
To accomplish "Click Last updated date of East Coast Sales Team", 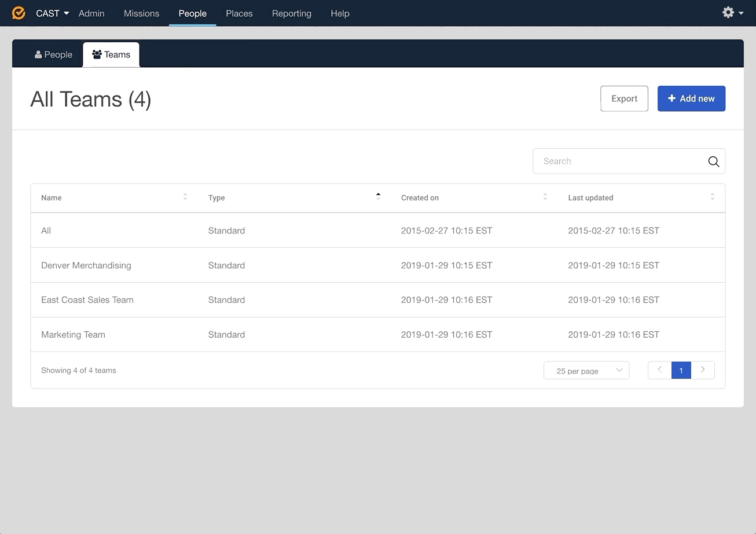I will tap(614, 300).
